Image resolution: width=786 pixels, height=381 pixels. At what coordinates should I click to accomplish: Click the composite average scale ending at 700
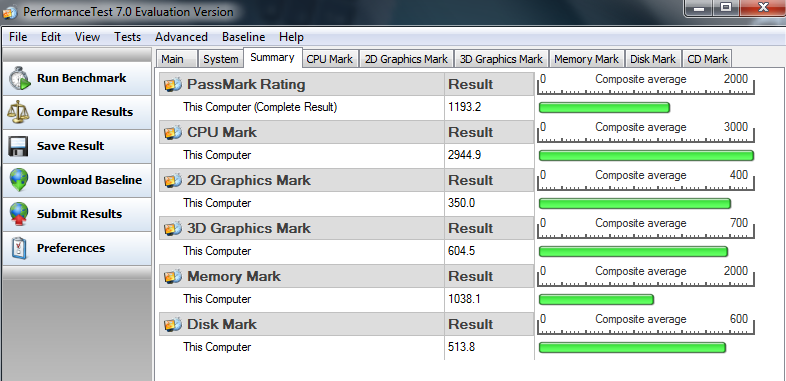646,228
